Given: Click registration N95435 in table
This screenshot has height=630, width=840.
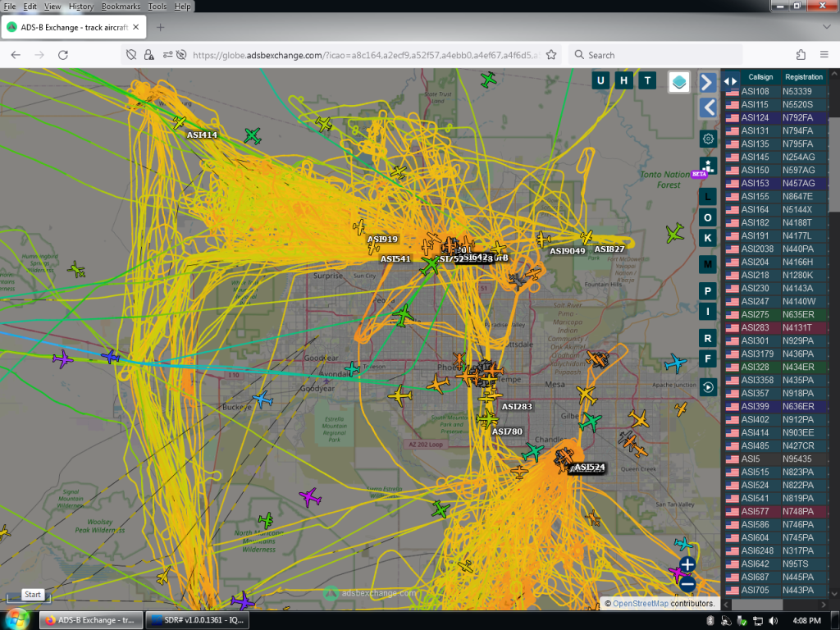Looking at the screenshot, I should [797, 459].
